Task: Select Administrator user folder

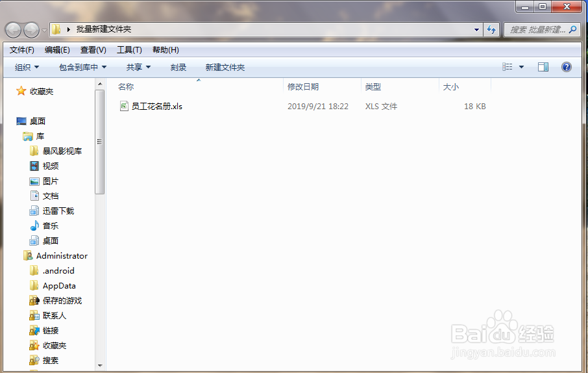Action: point(56,256)
